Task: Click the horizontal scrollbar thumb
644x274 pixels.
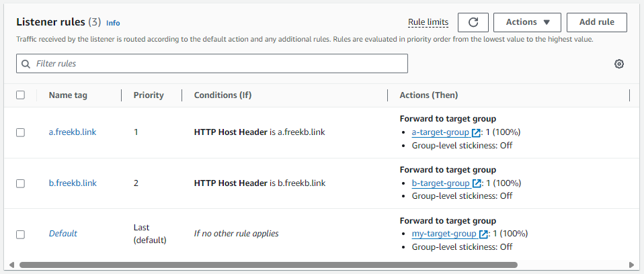Action: [x=268, y=265]
